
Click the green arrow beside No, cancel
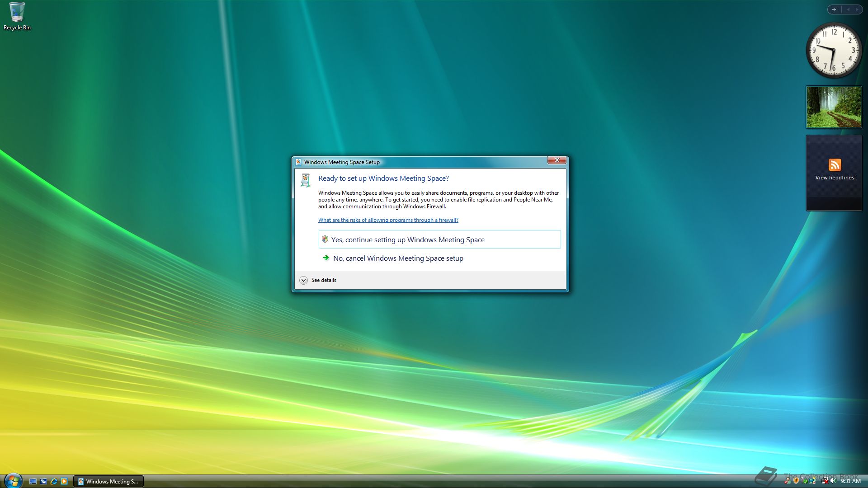pyautogui.click(x=325, y=258)
